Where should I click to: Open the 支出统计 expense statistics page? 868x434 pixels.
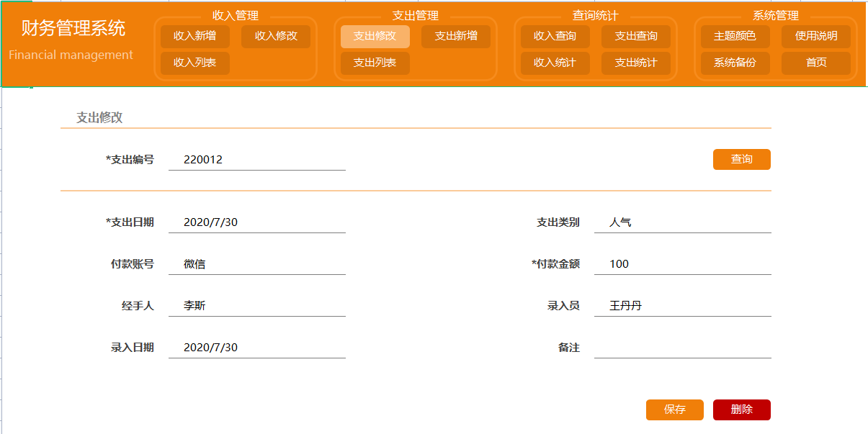[x=637, y=63]
